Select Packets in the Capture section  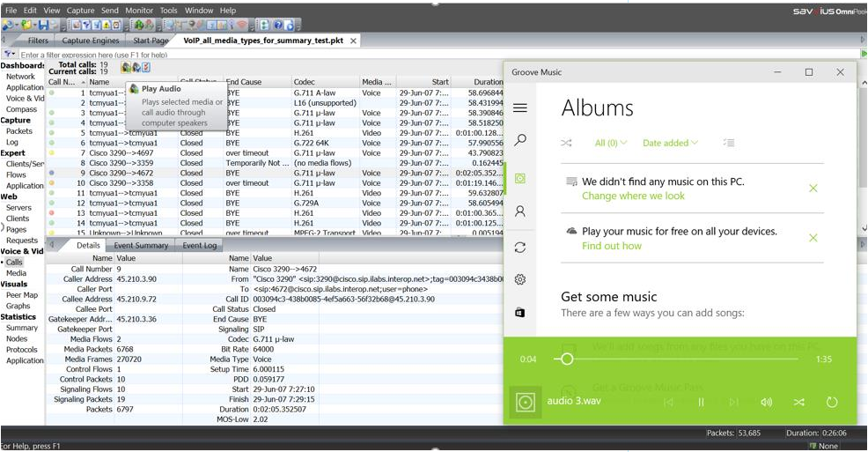[19, 131]
